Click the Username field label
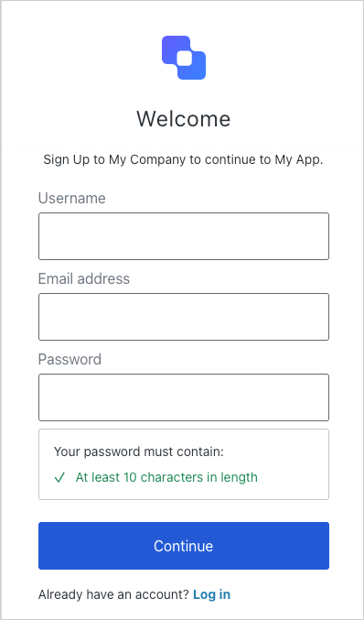364x620 pixels. tap(72, 198)
